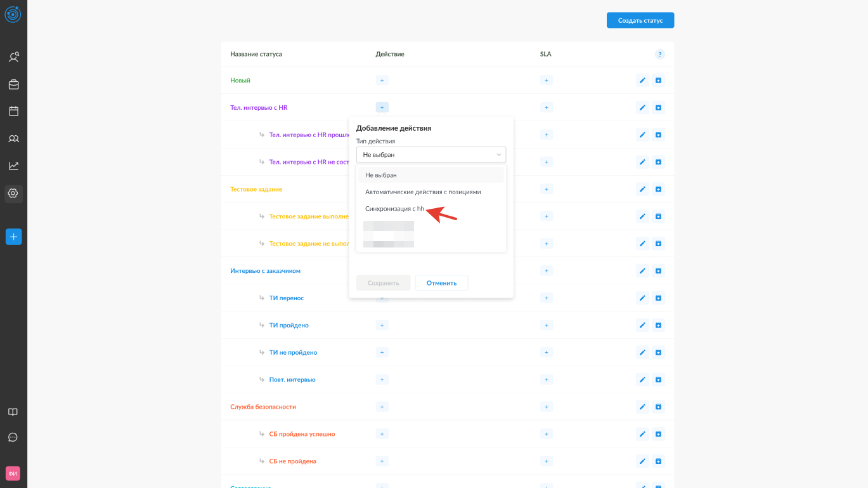
Task: Open the analytics chart icon in sidebar
Action: click(x=13, y=166)
